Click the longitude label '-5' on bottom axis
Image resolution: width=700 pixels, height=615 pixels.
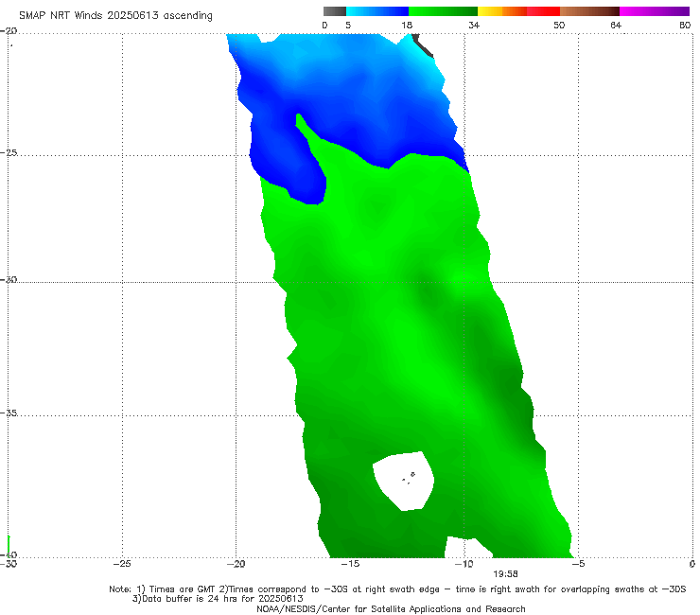tap(578, 564)
